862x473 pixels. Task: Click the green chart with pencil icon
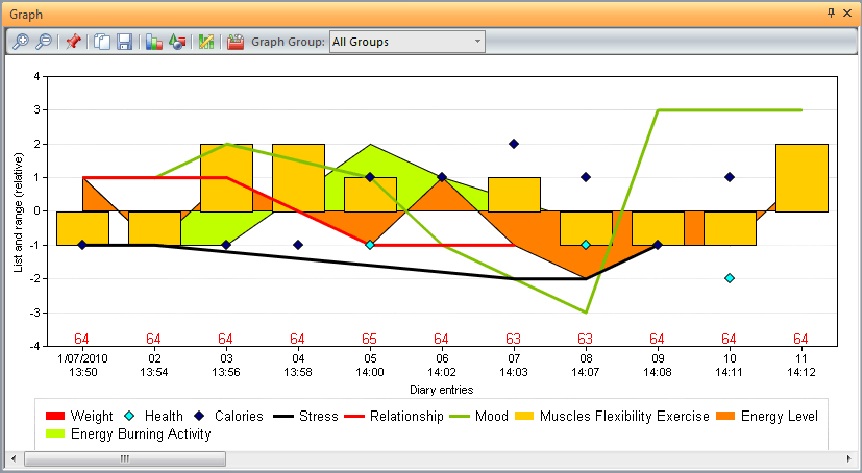coord(207,42)
